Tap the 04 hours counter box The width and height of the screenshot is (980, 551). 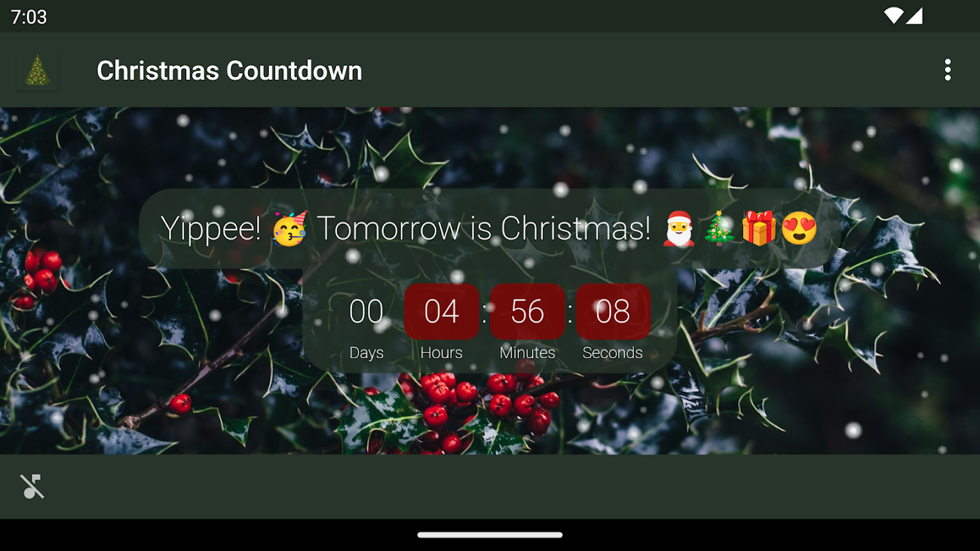(442, 311)
